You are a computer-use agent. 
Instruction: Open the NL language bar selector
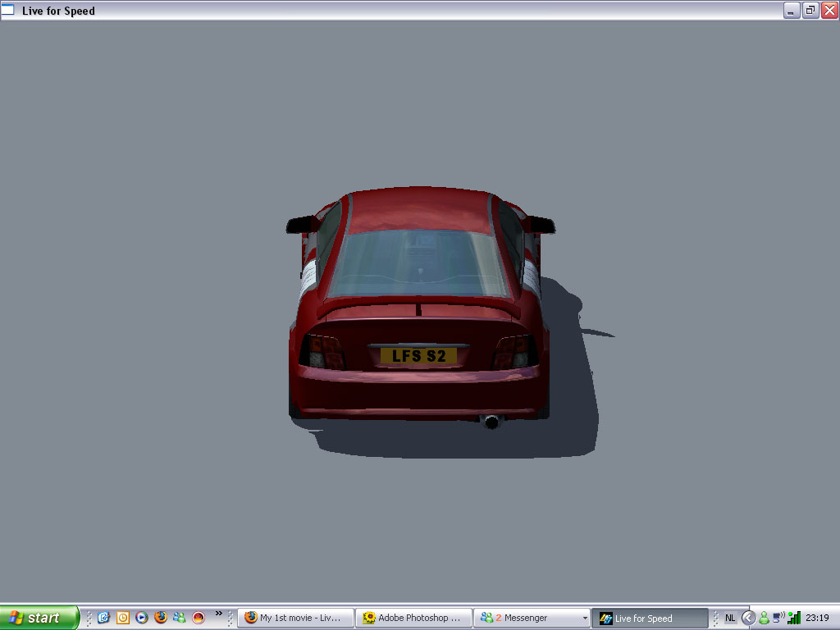pyautogui.click(x=729, y=618)
